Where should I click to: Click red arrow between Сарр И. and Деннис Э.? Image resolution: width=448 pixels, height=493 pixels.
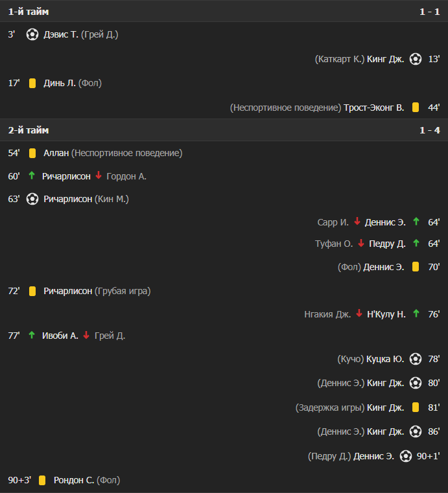tap(357, 222)
